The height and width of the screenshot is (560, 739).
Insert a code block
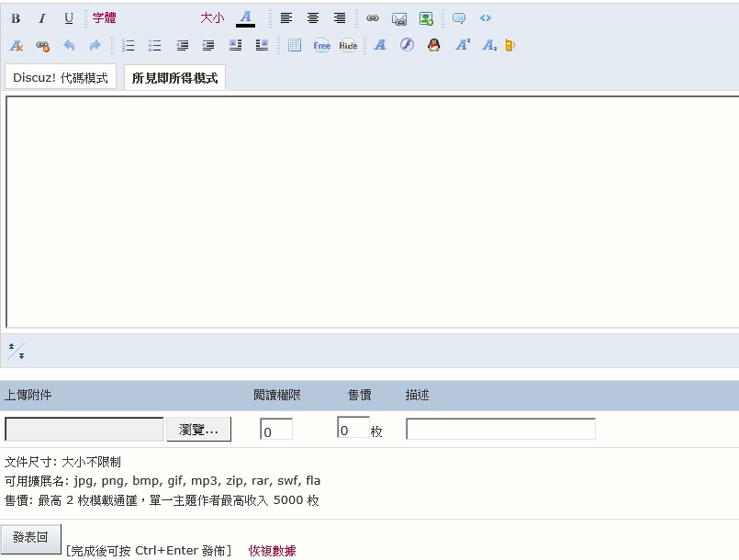[486, 18]
